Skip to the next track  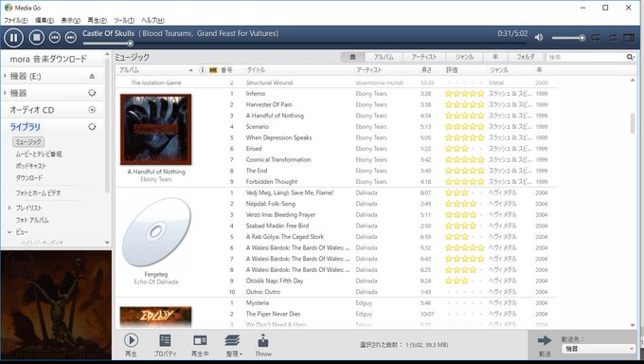(71, 37)
